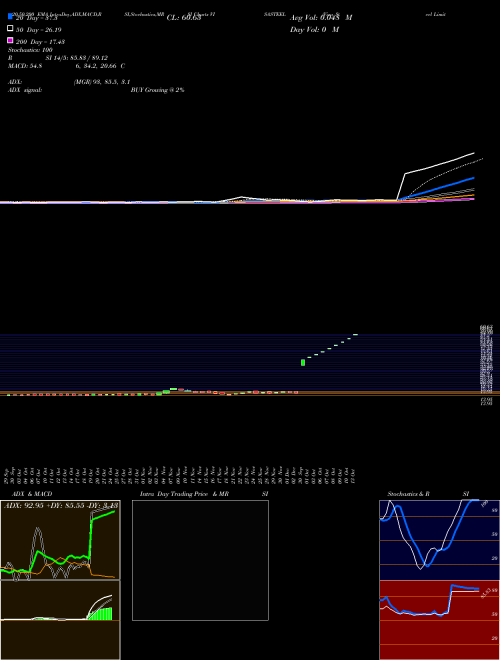
Task: Click the 'ADX & MACD' panel title
Action: point(32,494)
